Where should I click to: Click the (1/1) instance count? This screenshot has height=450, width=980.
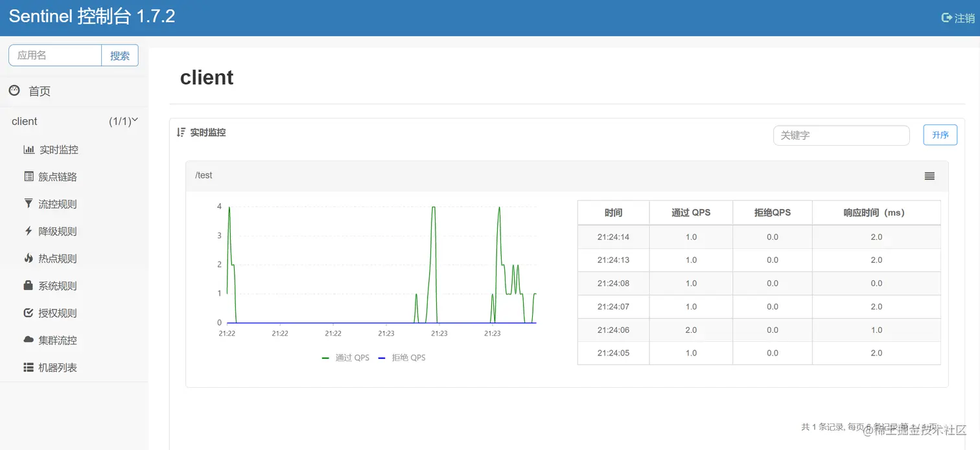[x=120, y=121]
